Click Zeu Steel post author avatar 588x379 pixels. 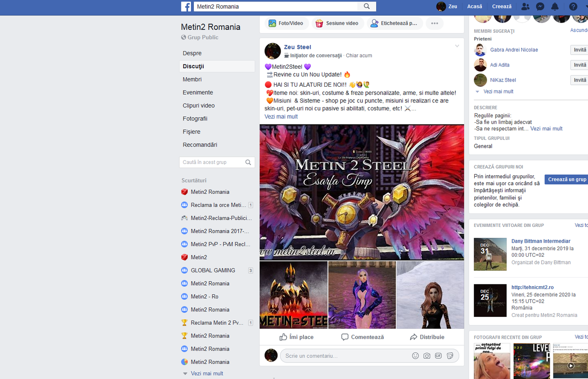272,51
